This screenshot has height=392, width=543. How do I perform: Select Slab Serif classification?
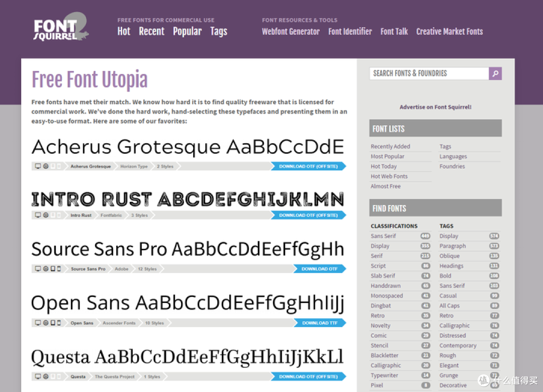(383, 276)
